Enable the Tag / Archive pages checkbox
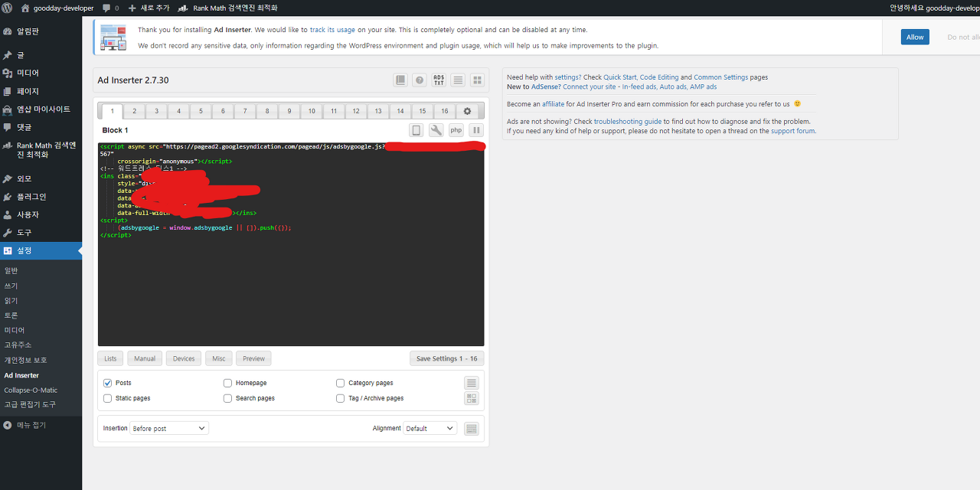Viewport: 980px width, 490px height. 341,398
